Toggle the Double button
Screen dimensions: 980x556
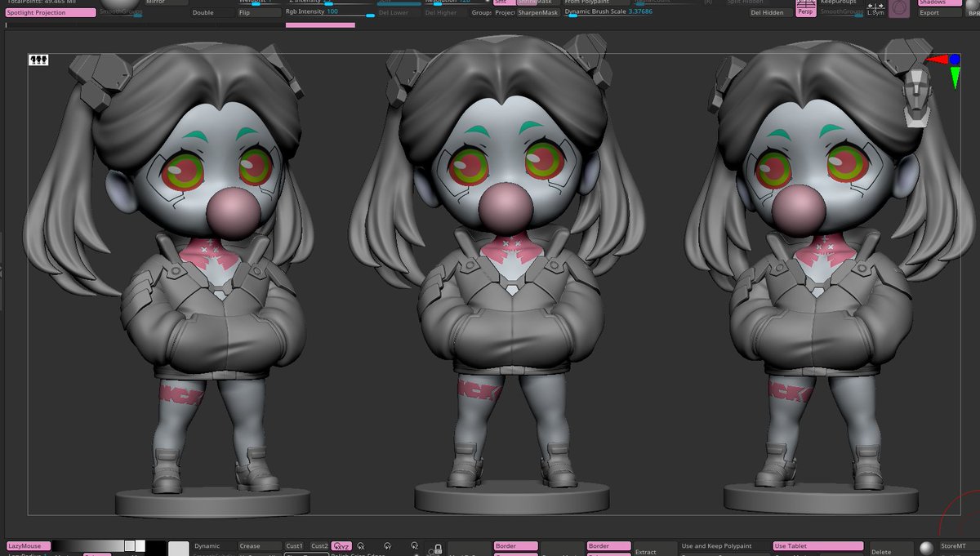212,12
